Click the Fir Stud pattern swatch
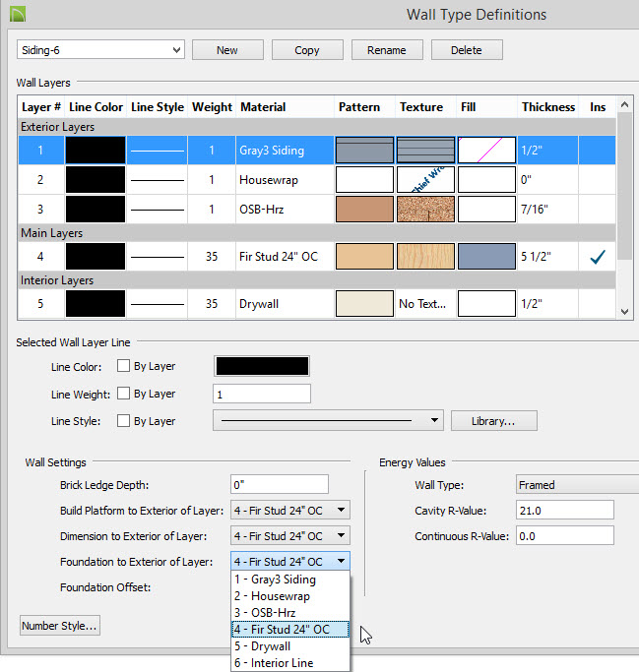Screen dimensions: 639x672 [x=364, y=256]
